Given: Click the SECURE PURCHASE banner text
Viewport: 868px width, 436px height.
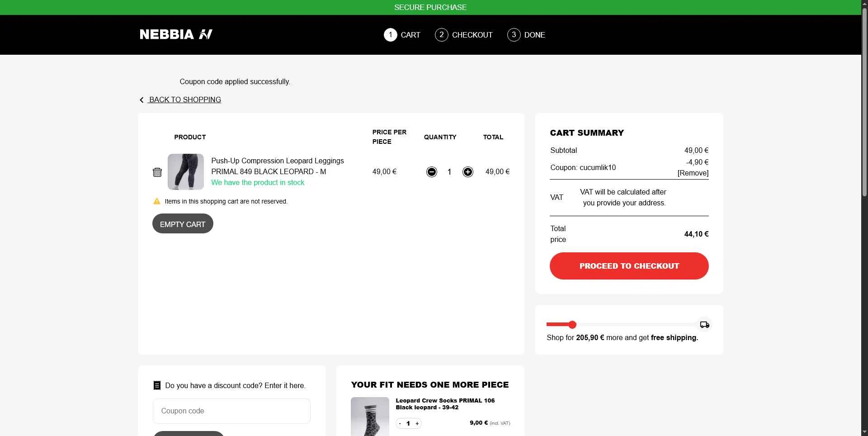Looking at the screenshot, I should 430,7.
